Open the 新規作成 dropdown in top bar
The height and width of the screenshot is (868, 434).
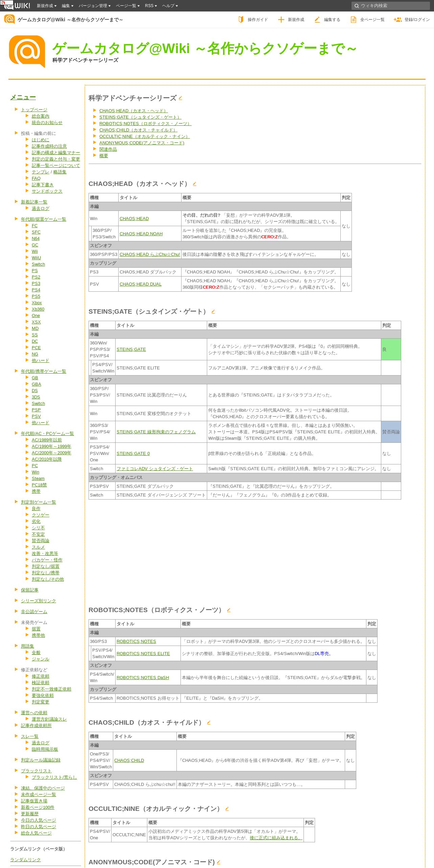pos(47,6)
